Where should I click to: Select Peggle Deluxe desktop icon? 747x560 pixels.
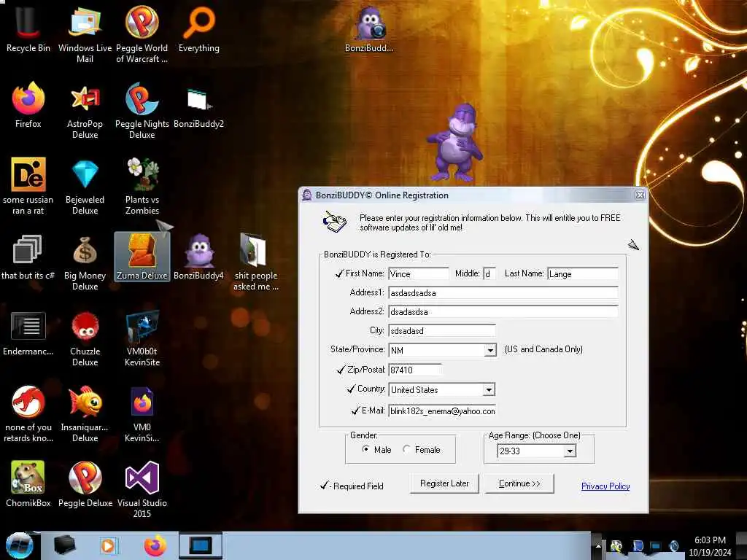tap(85, 483)
